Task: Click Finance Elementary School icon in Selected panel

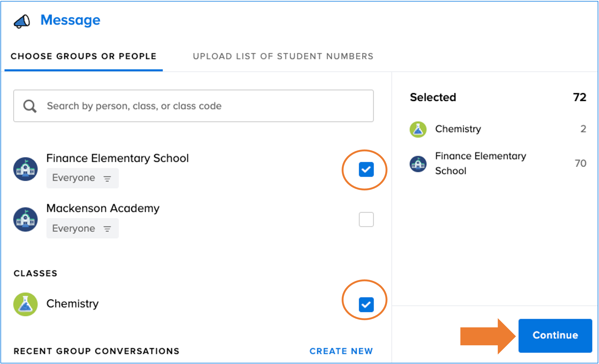Action: click(418, 164)
